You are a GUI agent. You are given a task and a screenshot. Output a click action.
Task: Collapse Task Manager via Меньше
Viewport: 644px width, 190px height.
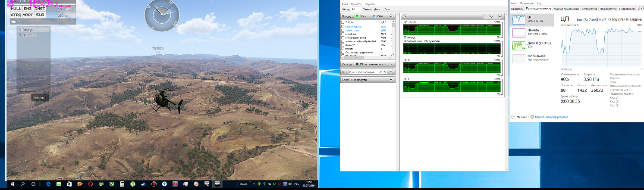[x=519, y=117]
